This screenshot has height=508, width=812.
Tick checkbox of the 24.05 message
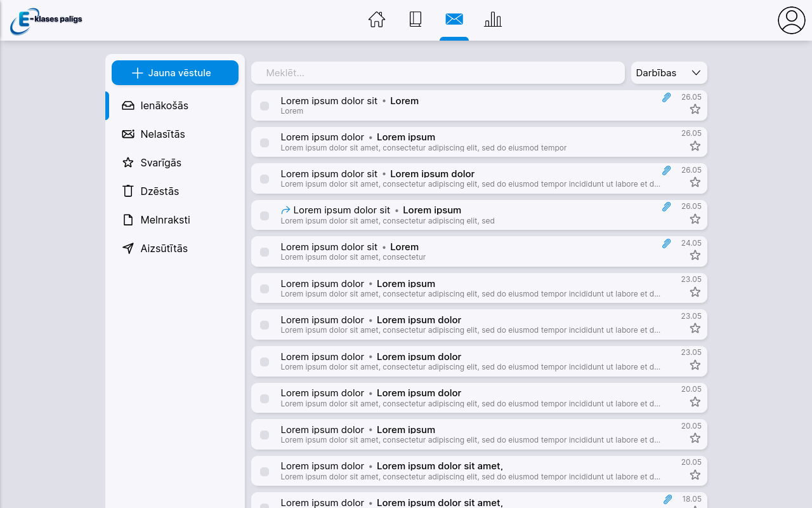(x=265, y=252)
